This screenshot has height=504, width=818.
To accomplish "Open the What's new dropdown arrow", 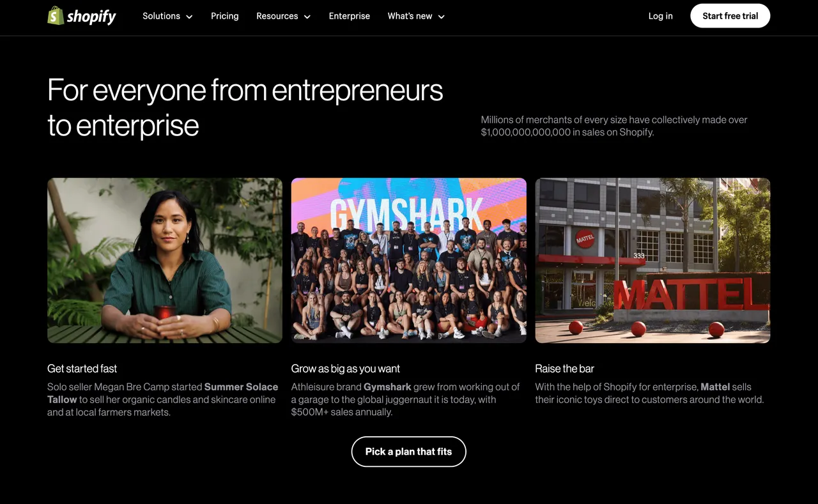I will click(x=442, y=17).
